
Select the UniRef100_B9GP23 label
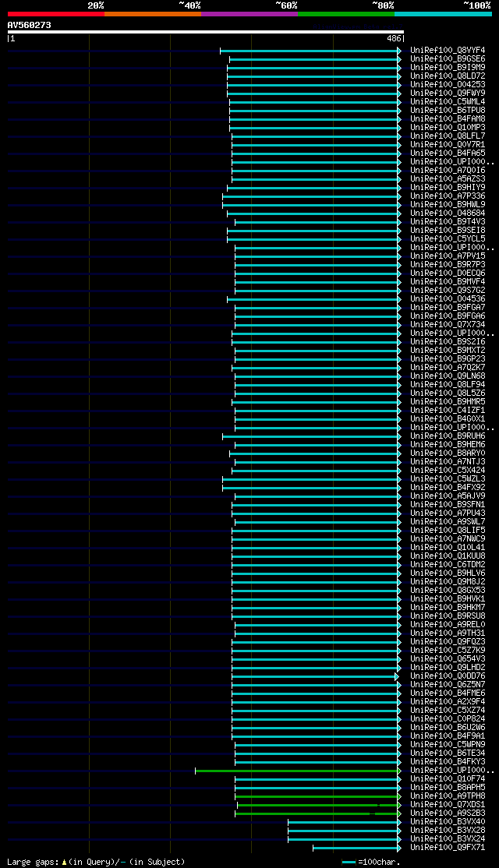pyautogui.click(x=448, y=359)
